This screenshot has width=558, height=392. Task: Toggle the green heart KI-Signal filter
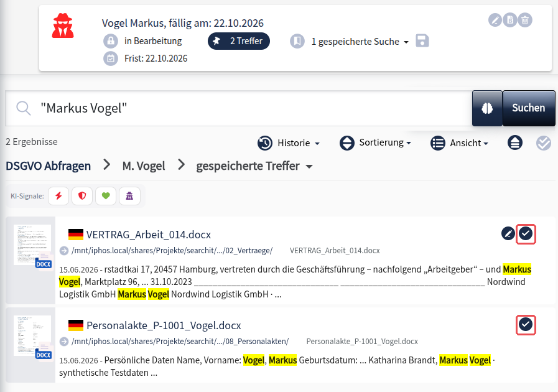tap(106, 196)
